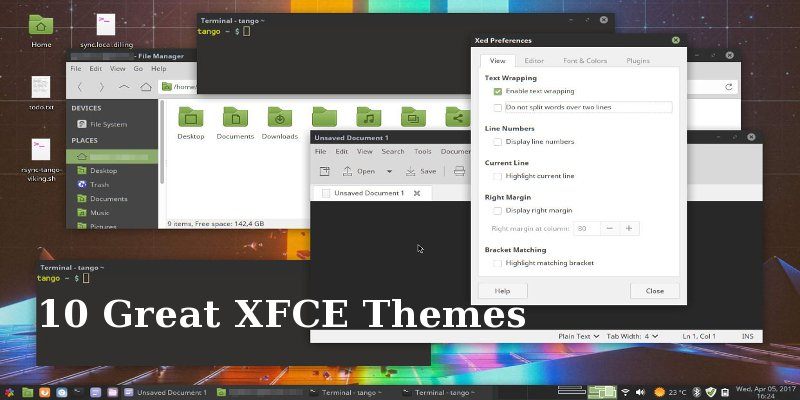The height and width of the screenshot is (400, 800).
Task: Open the Documents folder icon in file view
Action: pos(235,117)
